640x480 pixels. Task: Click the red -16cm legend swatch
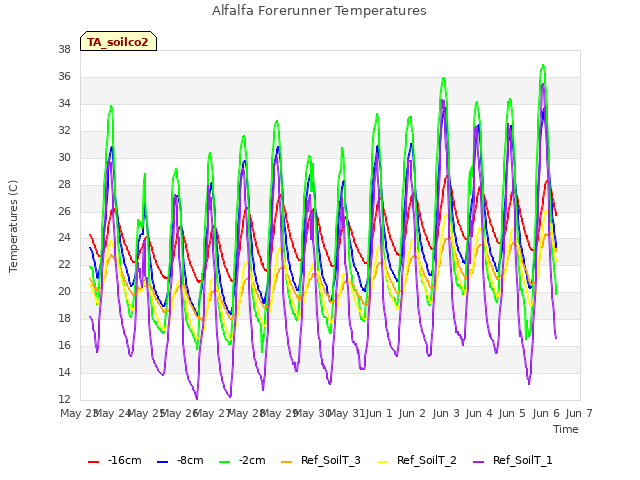tap(93, 462)
